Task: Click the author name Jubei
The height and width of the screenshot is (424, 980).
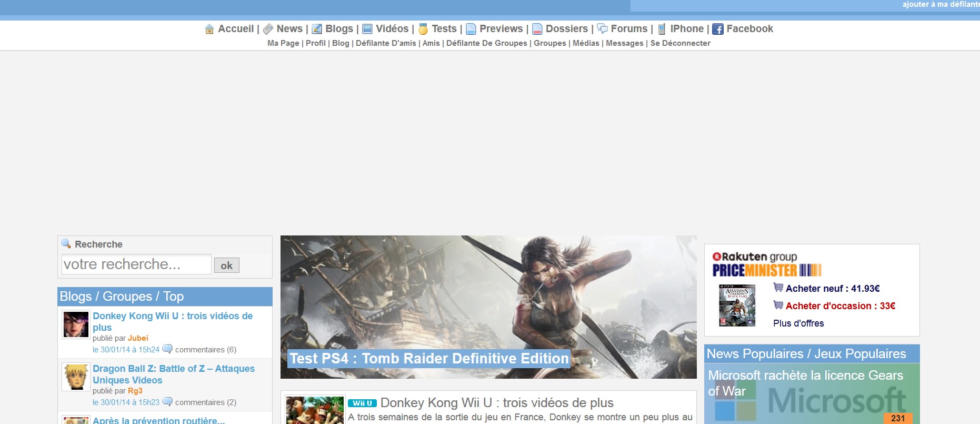Action: 138,338
